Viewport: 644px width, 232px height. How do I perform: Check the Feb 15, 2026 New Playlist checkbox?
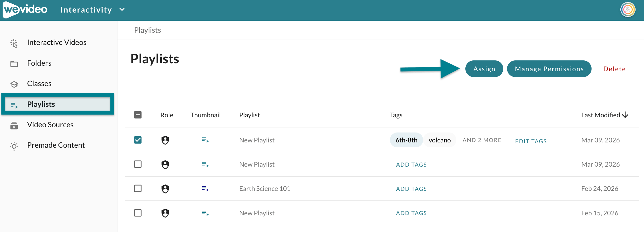click(138, 213)
